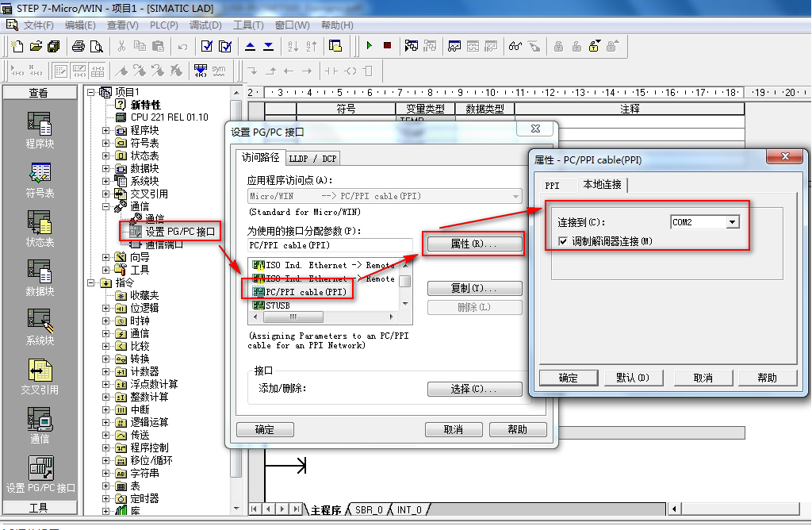
Task: Open 数据块 in the left navigation bar
Action: [40, 278]
